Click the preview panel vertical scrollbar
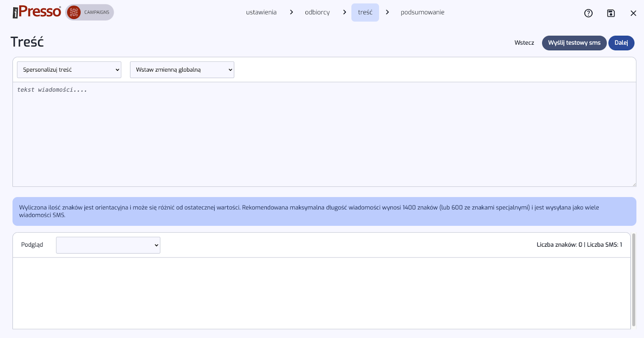This screenshot has height=338, width=644. pos(634,280)
